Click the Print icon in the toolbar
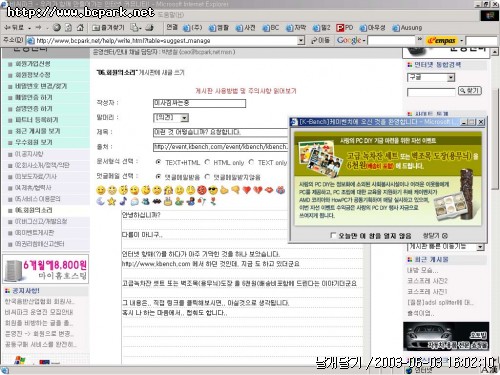The image size is (500, 375). click(149, 28)
